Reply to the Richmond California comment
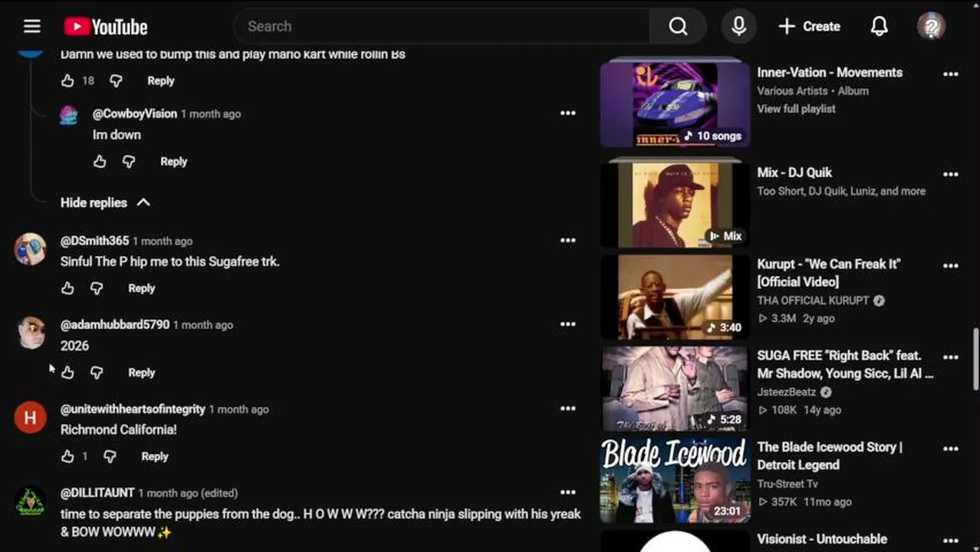The width and height of the screenshot is (980, 552). pyautogui.click(x=155, y=456)
